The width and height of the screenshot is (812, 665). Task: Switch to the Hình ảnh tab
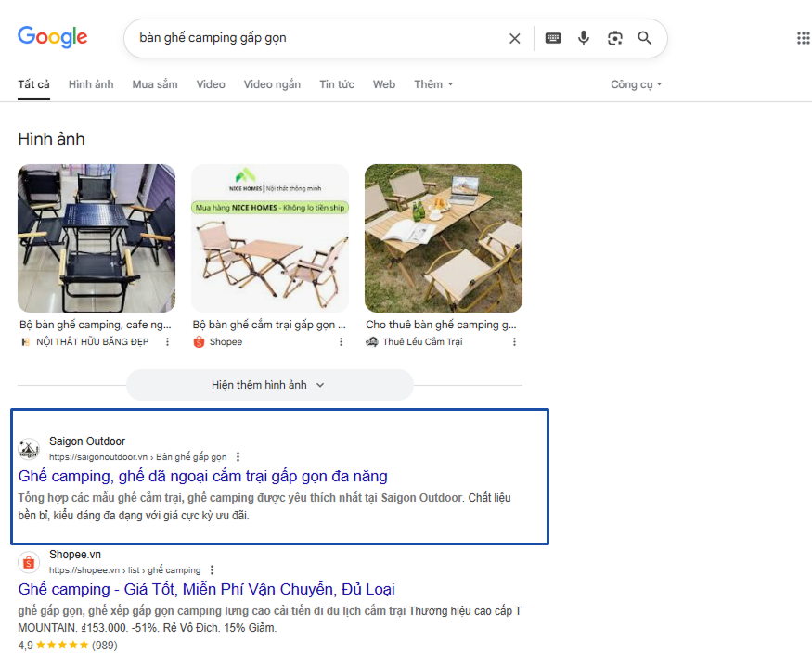(x=91, y=84)
